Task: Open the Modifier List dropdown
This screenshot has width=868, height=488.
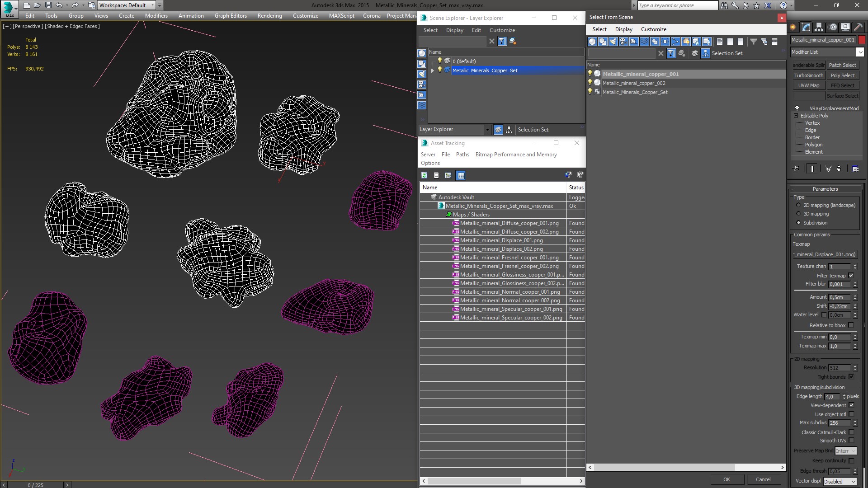Action: (x=827, y=52)
